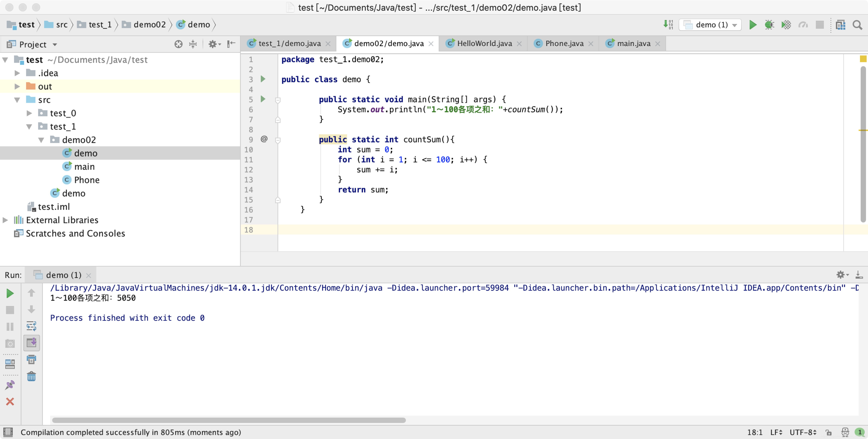The height and width of the screenshot is (439, 868).
Task: Open line separator LF selector
Action: pyautogui.click(x=776, y=432)
